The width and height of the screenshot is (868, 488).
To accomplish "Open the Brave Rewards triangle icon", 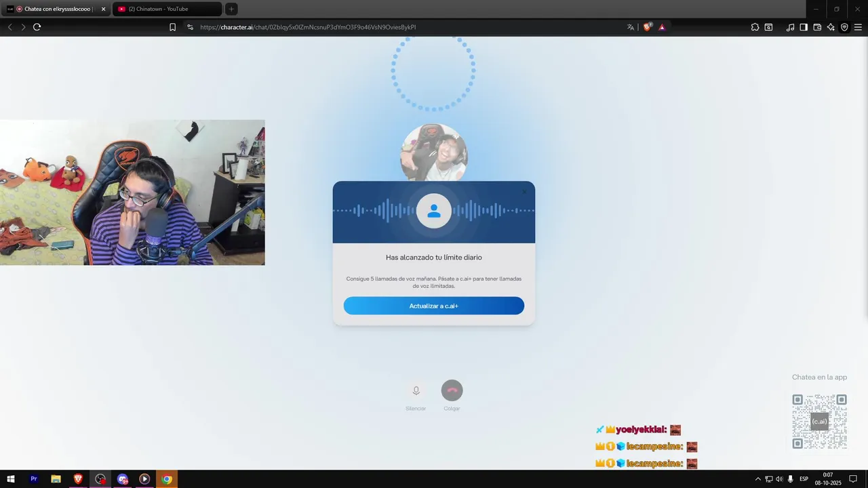I will [x=662, y=27].
